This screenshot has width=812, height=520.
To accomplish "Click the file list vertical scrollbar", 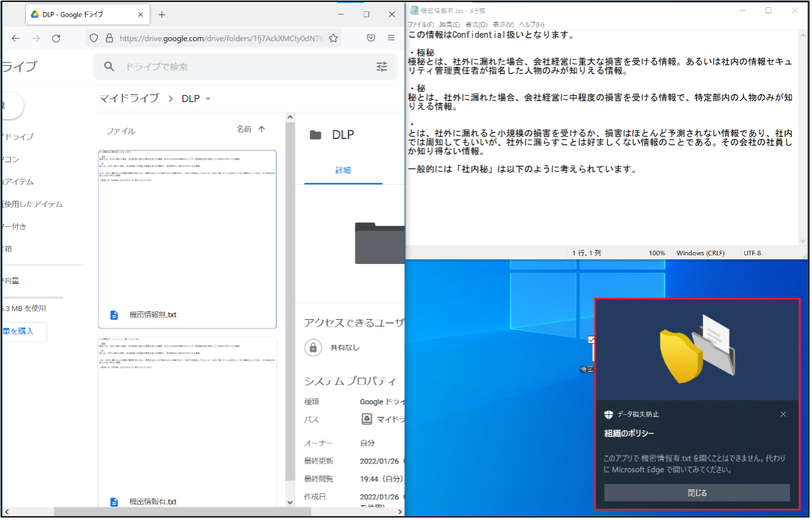I will coord(290,299).
